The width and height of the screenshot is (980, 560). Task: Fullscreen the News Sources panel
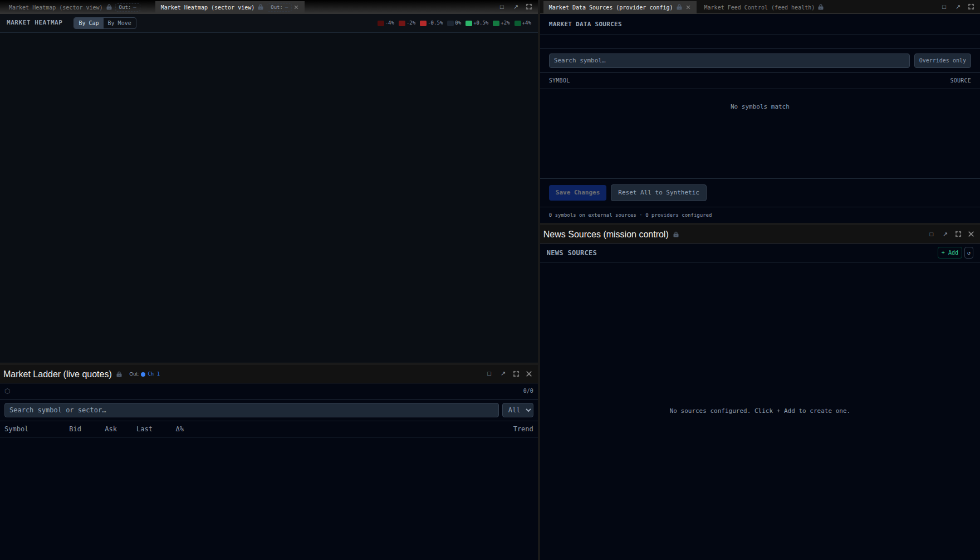click(x=958, y=235)
